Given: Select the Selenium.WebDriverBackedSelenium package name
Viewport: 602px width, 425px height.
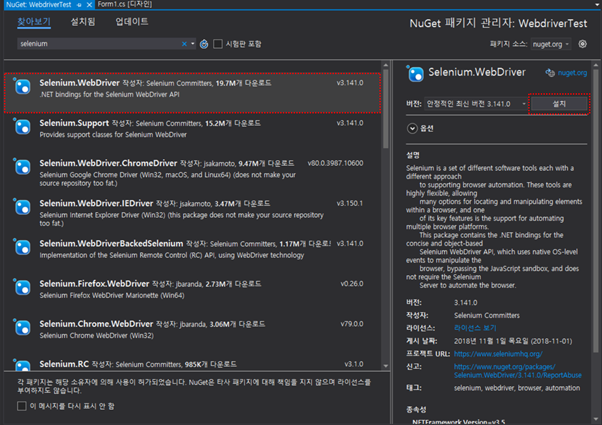Looking at the screenshot, I should tap(111, 244).
